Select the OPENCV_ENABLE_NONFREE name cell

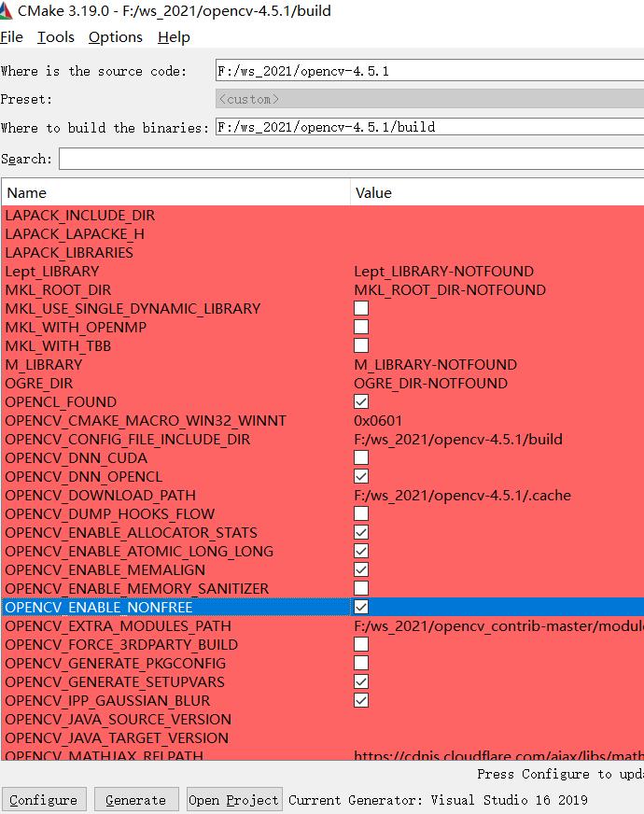coord(176,608)
